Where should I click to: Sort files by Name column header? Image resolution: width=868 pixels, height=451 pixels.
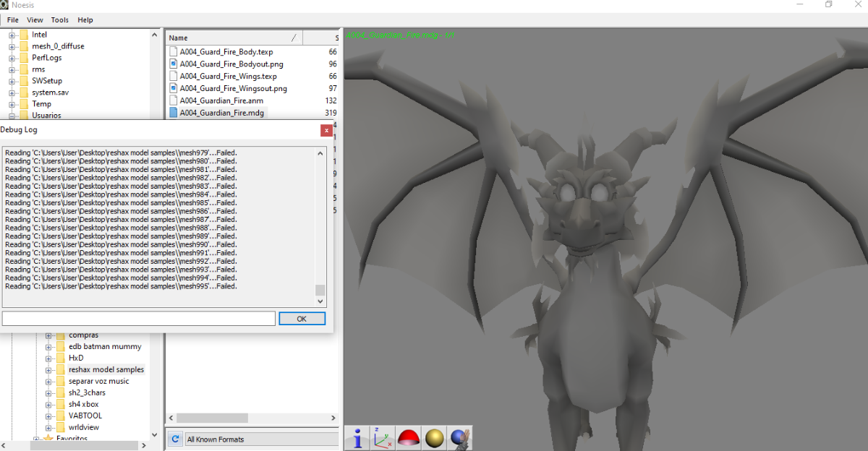coord(234,38)
